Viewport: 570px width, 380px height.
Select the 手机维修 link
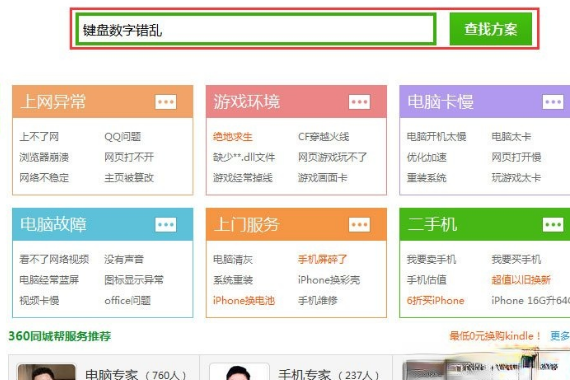pyautogui.click(x=318, y=301)
